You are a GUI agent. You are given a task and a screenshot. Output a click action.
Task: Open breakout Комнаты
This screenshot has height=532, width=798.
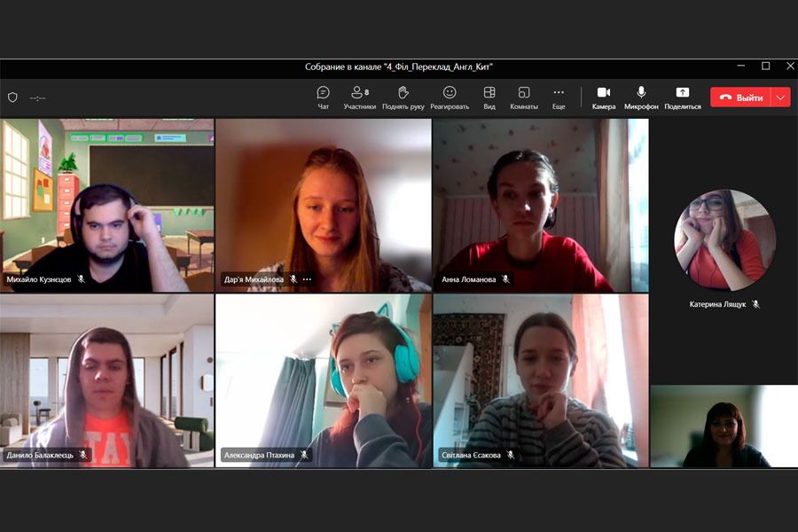point(524,98)
